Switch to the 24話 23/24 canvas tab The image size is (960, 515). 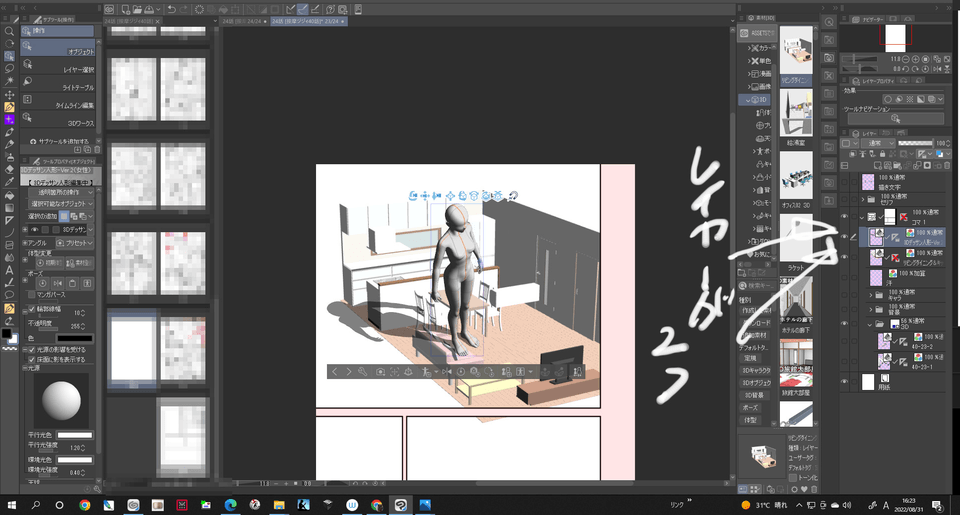pyautogui.click(x=309, y=21)
